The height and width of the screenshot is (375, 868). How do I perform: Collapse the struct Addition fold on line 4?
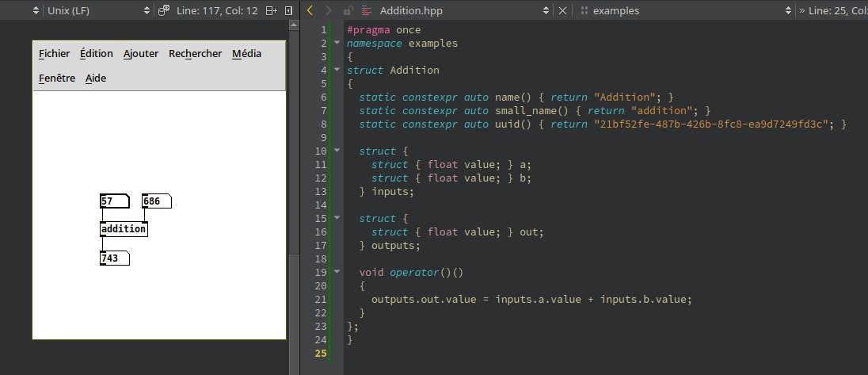(x=337, y=70)
